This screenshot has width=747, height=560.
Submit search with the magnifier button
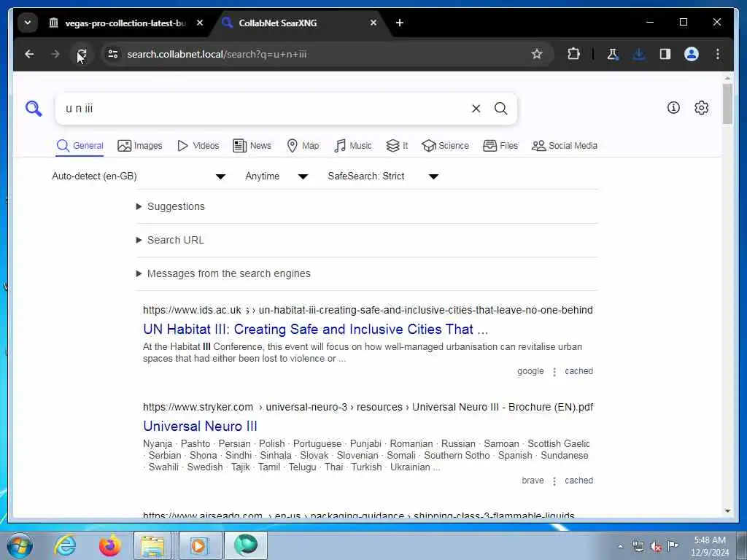coord(500,109)
